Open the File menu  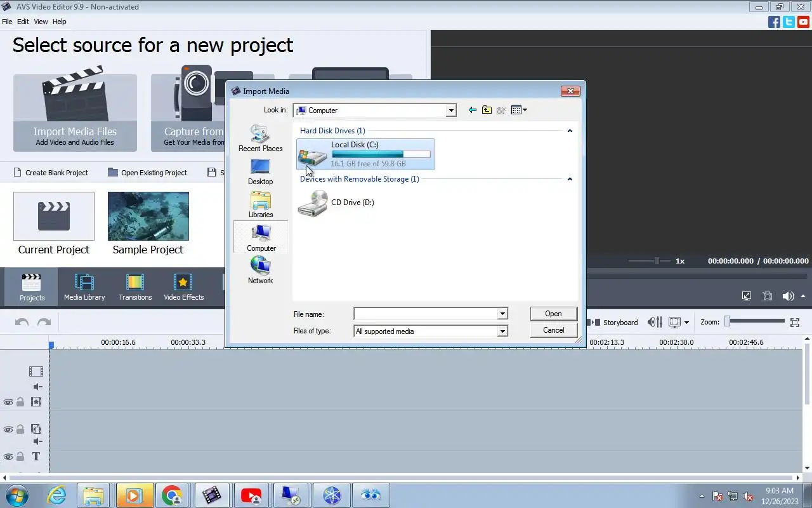point(7,22)
